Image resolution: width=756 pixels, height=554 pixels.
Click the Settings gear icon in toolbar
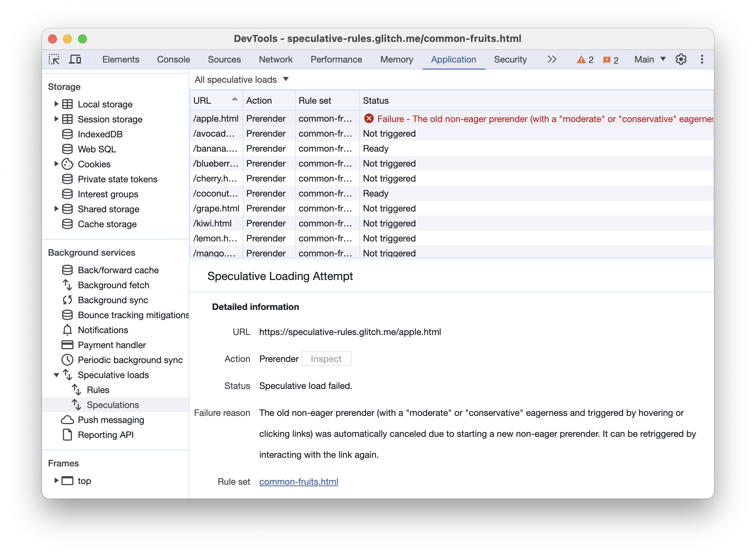pos(682,60)
